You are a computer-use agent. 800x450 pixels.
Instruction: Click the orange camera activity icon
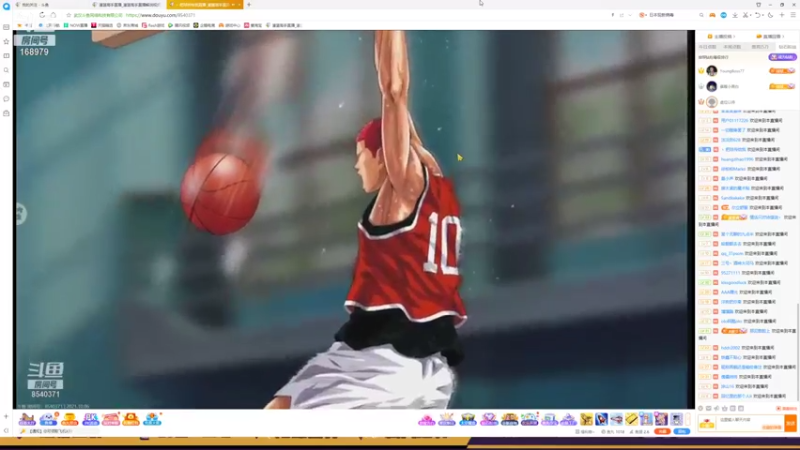click(131, 419)
